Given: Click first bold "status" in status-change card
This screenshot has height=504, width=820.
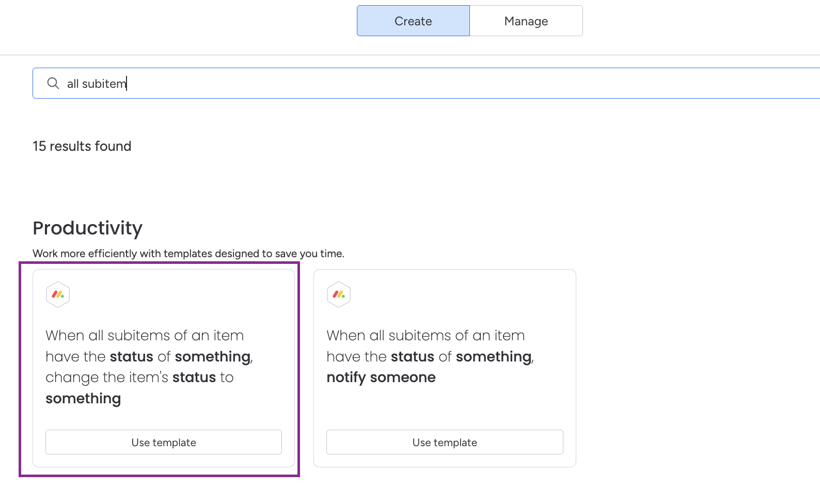Looking at the screenshot, I should pos(132,357).
